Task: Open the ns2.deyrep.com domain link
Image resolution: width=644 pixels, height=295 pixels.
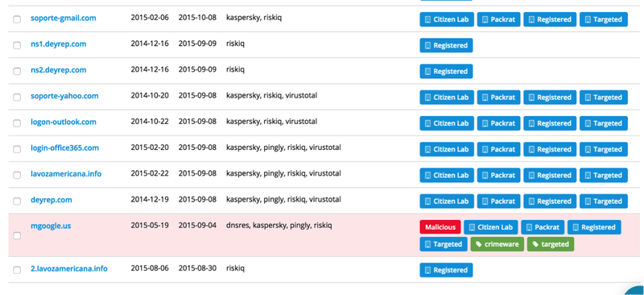Action: click(58, 70)
